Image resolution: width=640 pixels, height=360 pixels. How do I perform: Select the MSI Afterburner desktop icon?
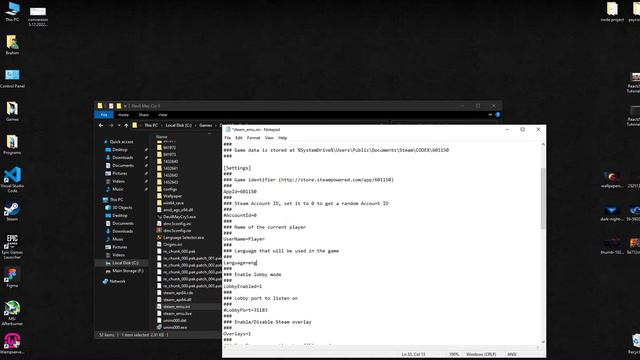[12, 313]
